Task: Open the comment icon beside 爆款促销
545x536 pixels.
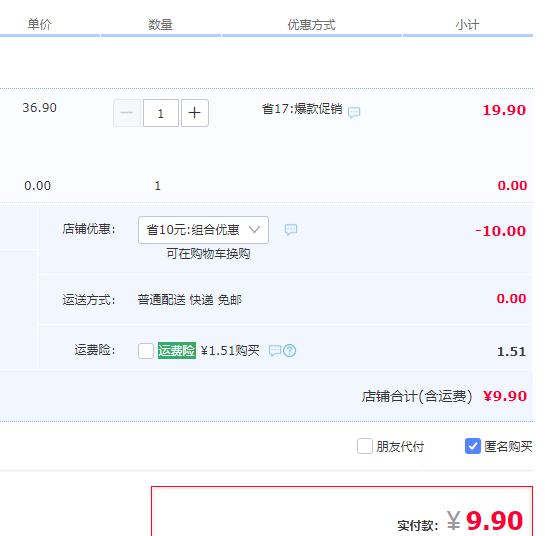Action: (x=354, y=112)
